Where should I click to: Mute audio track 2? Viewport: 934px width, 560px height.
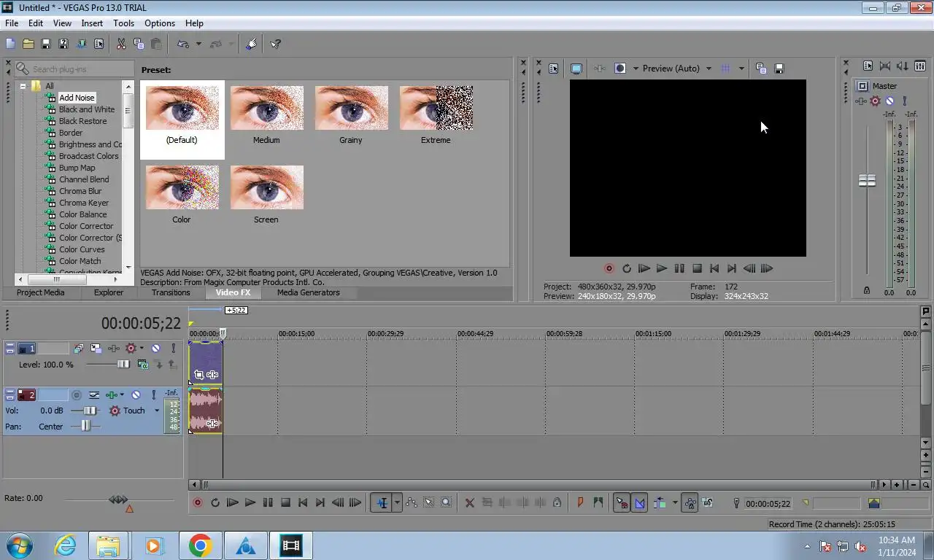(x=136, y=394)
